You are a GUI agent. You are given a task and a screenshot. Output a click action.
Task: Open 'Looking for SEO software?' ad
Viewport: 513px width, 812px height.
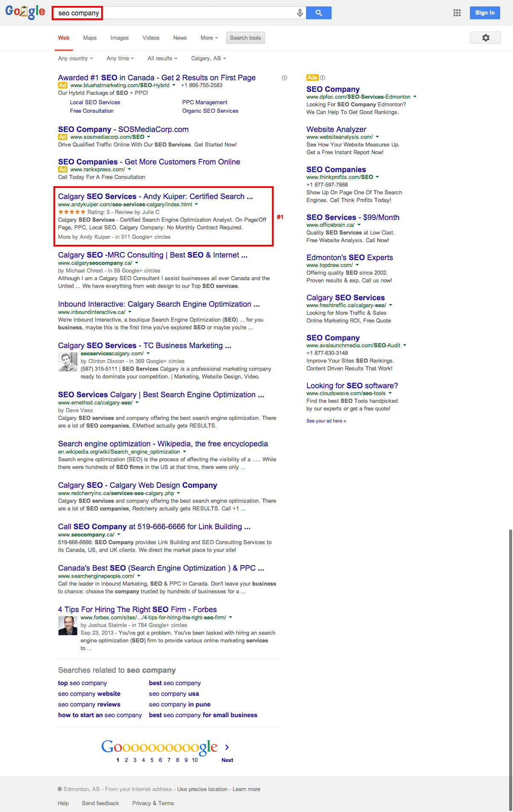point(352,386)
